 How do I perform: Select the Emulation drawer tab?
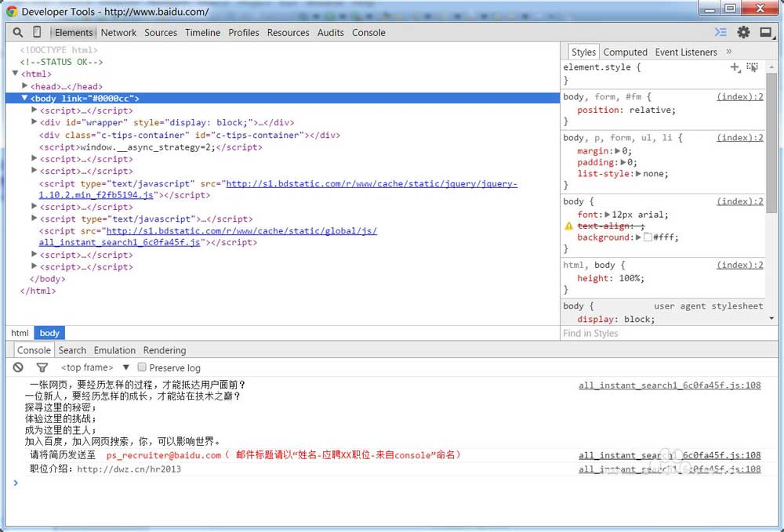[114, 350]
